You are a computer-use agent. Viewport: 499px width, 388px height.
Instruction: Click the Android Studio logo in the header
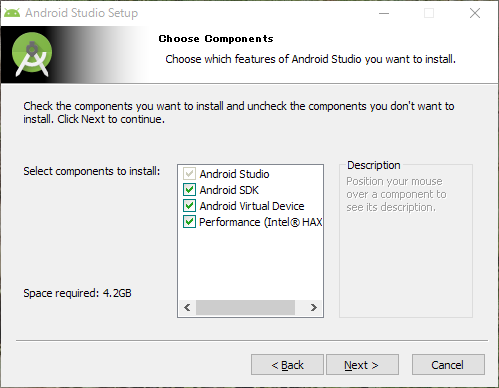click(32, 54)
